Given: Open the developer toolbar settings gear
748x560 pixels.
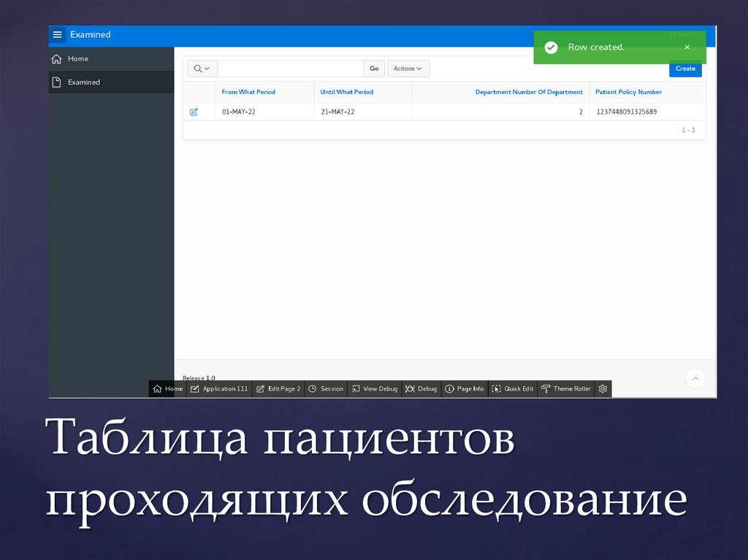Looking at the screenshot, I should [x=603, y=388].
